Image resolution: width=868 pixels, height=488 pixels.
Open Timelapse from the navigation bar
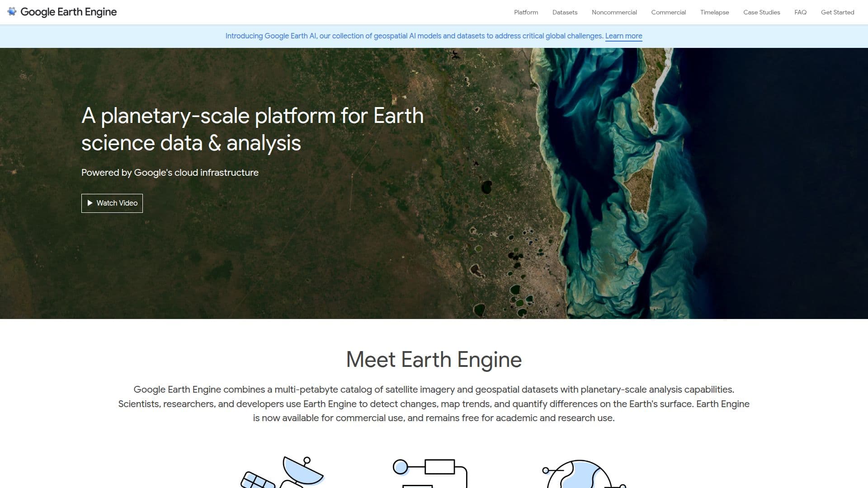click(x=714, y=12)
